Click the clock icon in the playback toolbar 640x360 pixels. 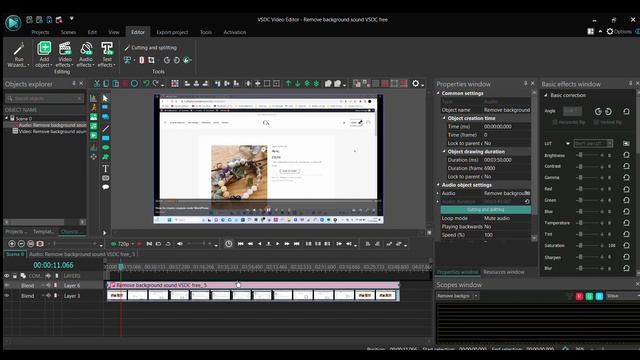[229, 244]
